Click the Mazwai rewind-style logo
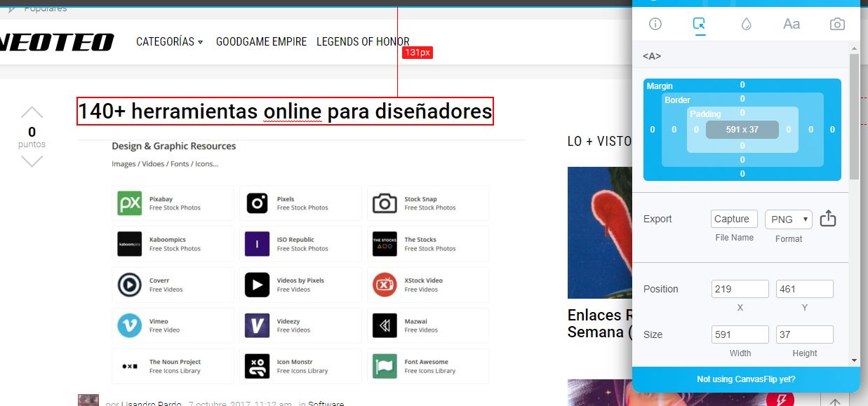 pyautogui.click(x=385, y=325)
